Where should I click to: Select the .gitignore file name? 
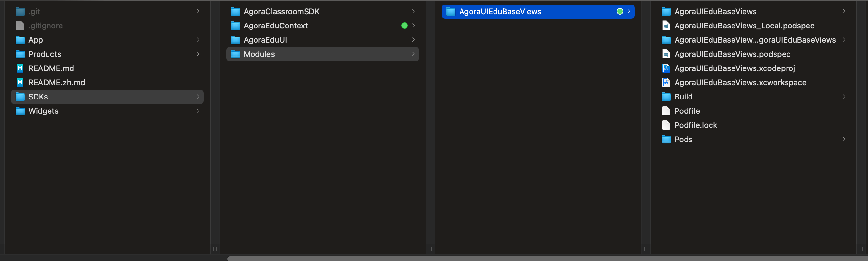(46, 26)
